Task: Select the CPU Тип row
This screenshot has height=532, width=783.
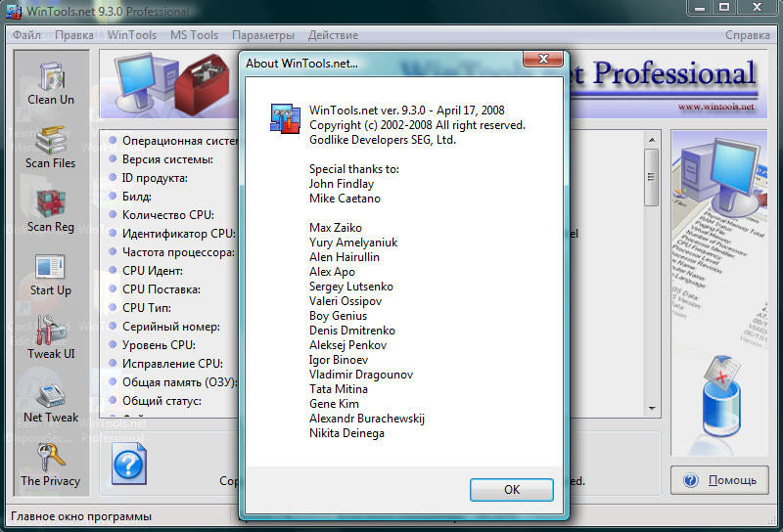Action: tap(140, 307)
